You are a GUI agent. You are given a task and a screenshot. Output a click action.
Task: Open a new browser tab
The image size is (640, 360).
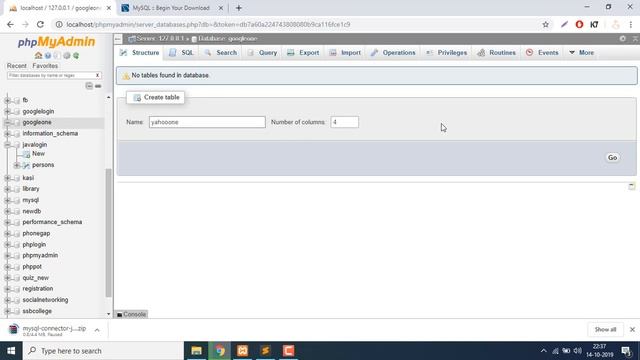click(x=239, y=8)
